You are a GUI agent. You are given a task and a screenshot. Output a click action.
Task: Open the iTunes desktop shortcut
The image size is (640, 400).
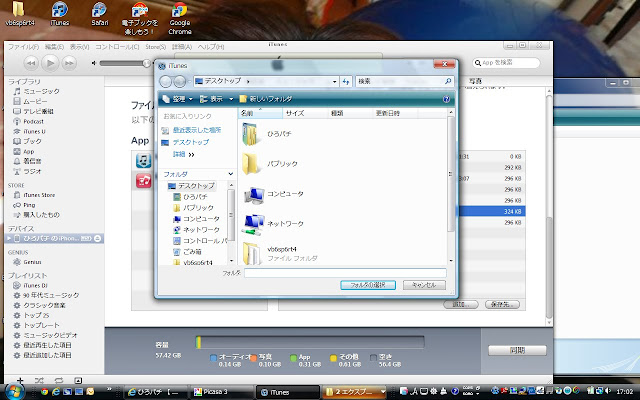pyautogui.click(x=60, y=13)
